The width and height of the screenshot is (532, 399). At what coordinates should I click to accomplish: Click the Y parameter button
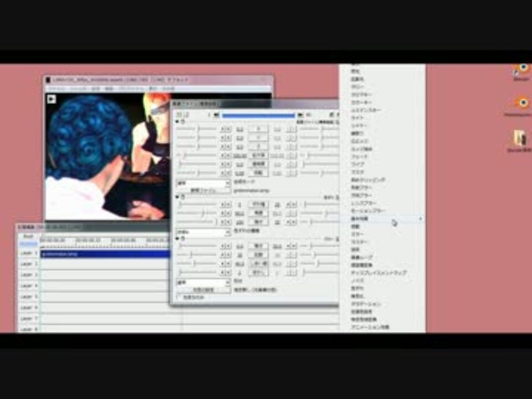pos(258,138)
